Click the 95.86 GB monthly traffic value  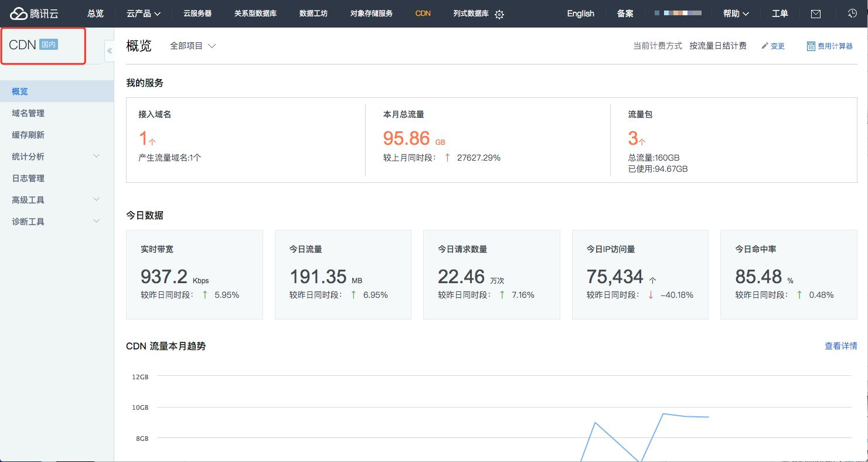tap(414, 138)
